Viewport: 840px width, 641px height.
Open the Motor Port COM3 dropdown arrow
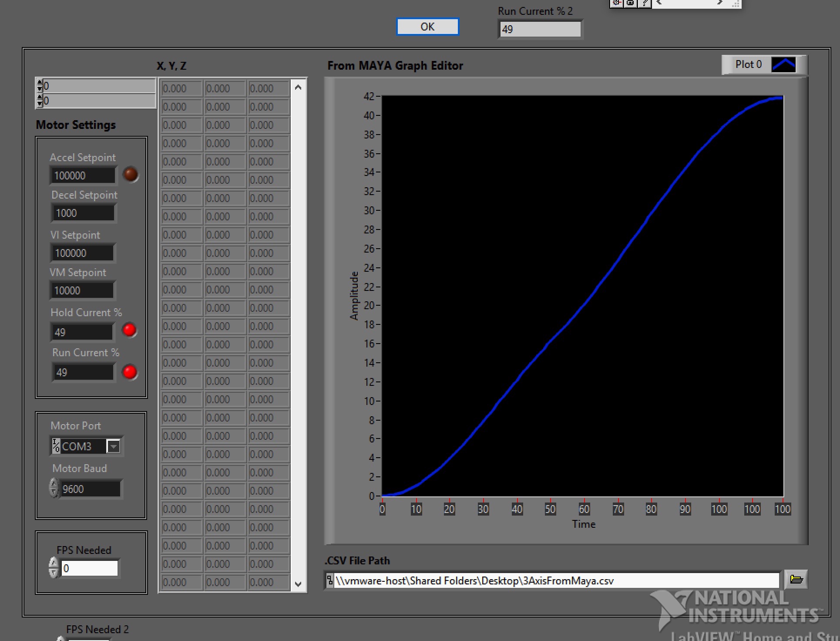[x=114, y=446]
